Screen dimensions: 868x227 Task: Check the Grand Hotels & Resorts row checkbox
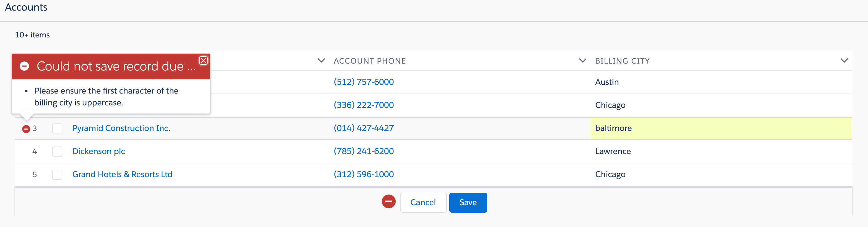coord(57,175)
